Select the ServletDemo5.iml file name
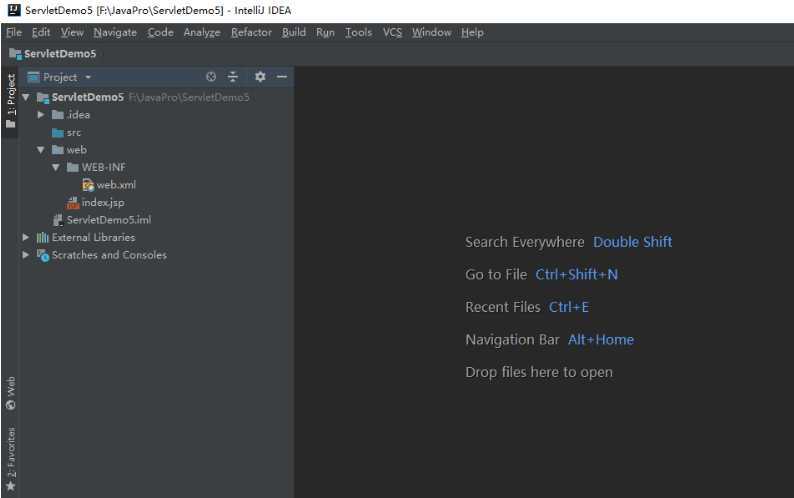The height and width of the screenshot is (498, 794). pos(109,220)
